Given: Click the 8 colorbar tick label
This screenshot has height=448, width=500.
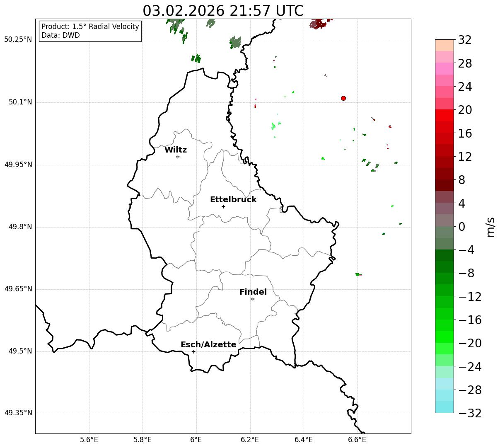Looking at the screenshot, I should click(461, 180).
